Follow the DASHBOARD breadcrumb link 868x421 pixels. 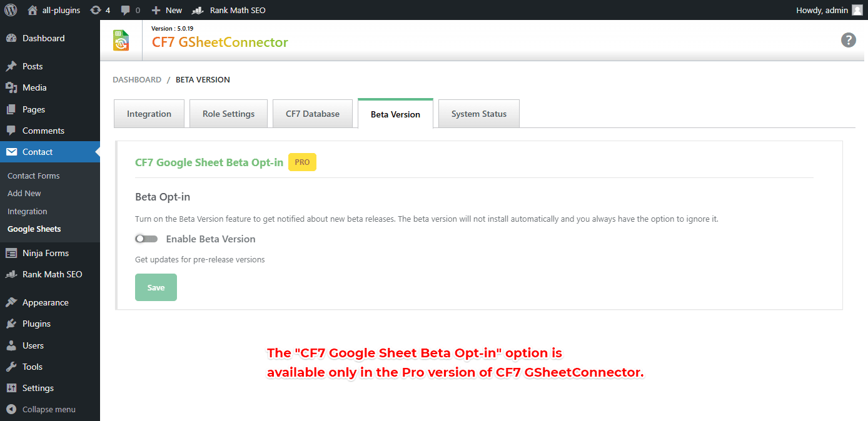coord(137,79)
